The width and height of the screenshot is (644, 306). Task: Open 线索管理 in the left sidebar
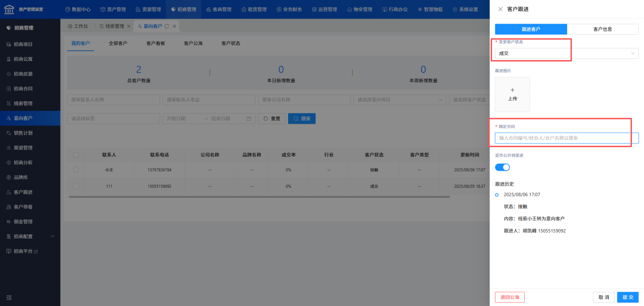30,104
